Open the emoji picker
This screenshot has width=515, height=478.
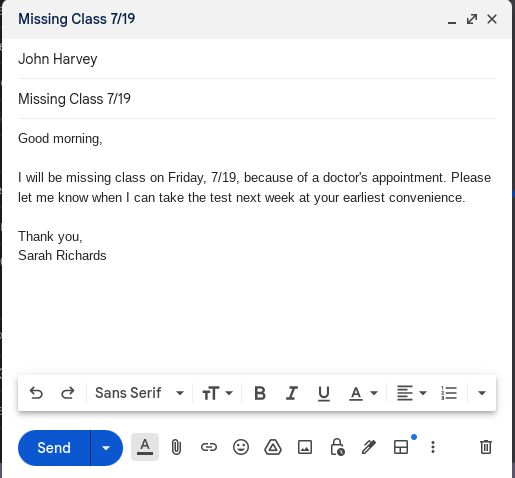click(241, 447)
